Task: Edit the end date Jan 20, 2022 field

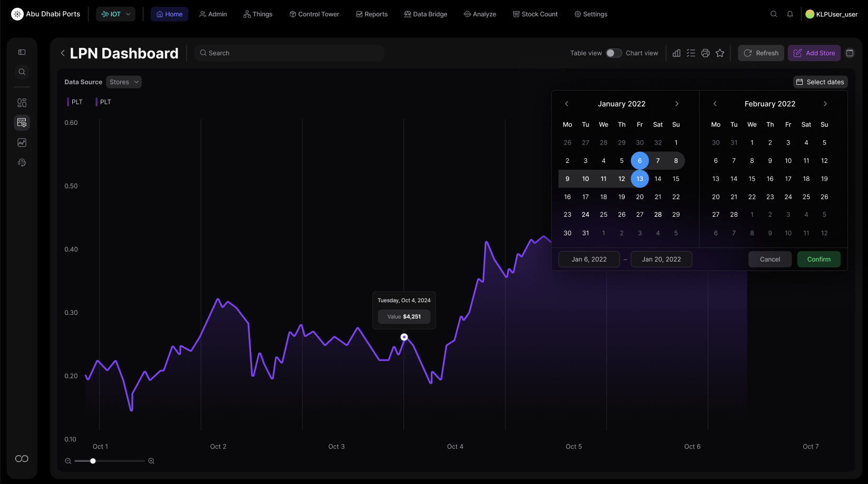Action: click(661, 259)
